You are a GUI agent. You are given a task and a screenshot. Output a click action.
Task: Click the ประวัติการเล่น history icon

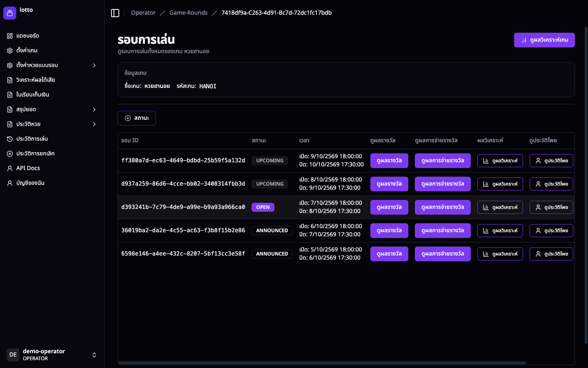pos(10,139)
